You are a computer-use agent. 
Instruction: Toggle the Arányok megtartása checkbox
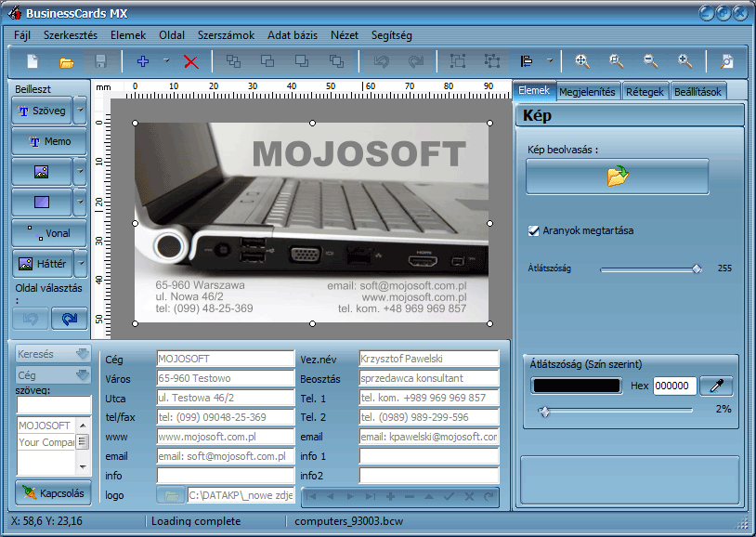533,230
